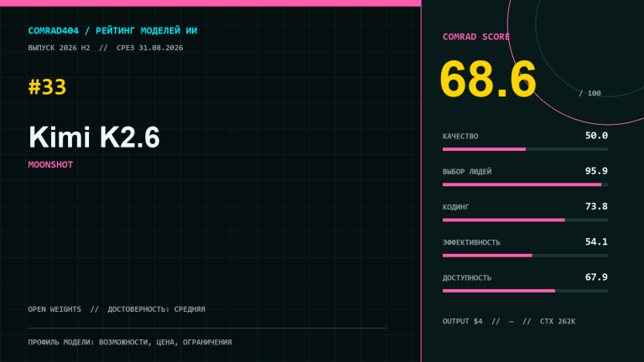Image resolution: width=644 pixels, height=362 pixels.
Task: Click the ДОСТУПНОСТЬ metric label
Action: 467,278
